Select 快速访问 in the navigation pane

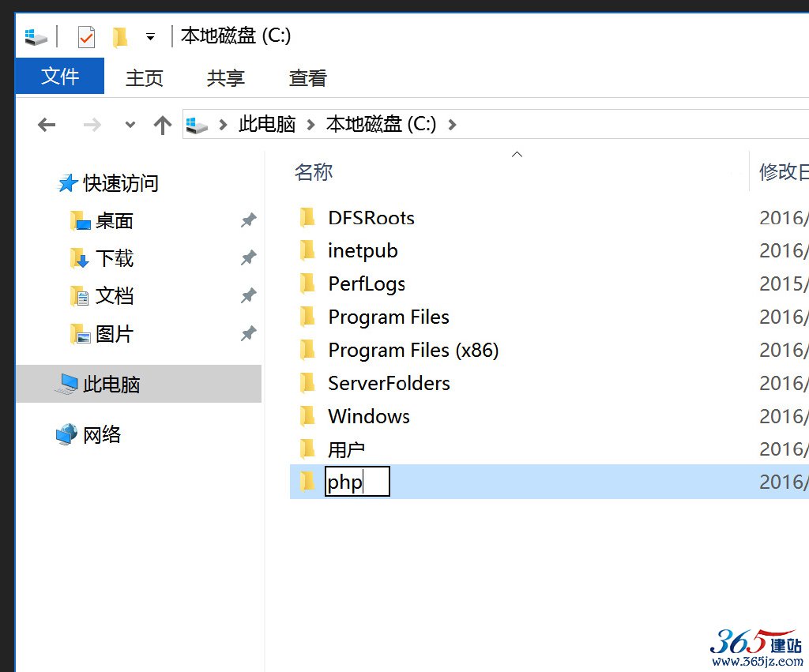tap(121, 183)
